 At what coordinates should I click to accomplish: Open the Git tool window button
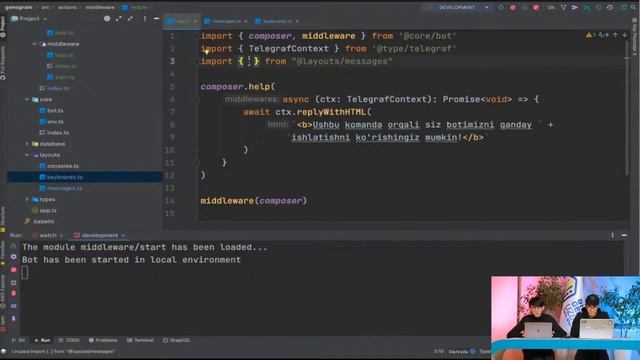tap(19, 340)
